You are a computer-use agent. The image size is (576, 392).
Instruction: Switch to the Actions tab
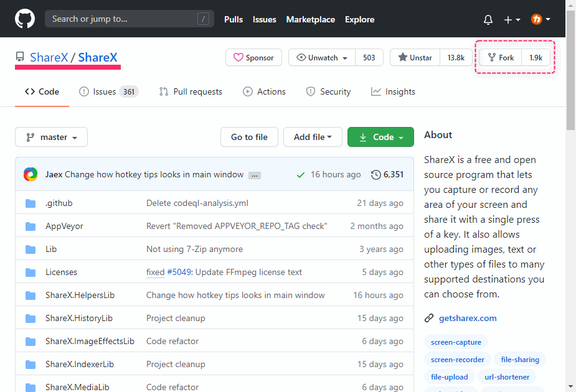tap(264, 91)
